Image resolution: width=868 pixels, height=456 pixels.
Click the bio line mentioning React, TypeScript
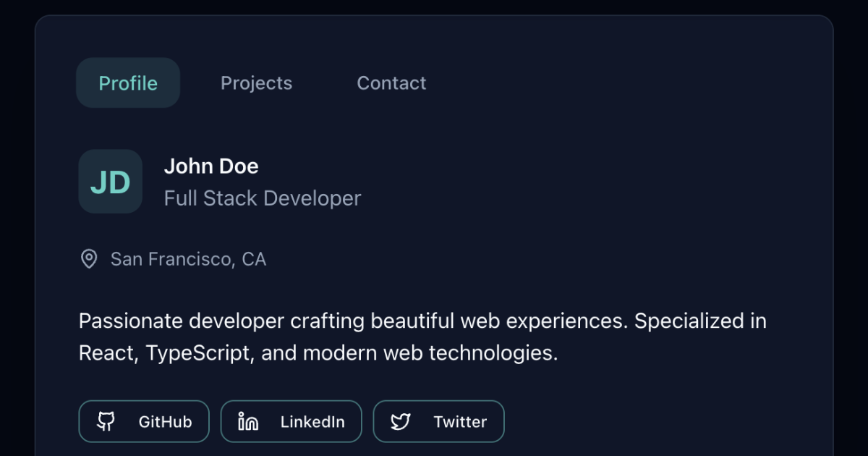[318, 353]
